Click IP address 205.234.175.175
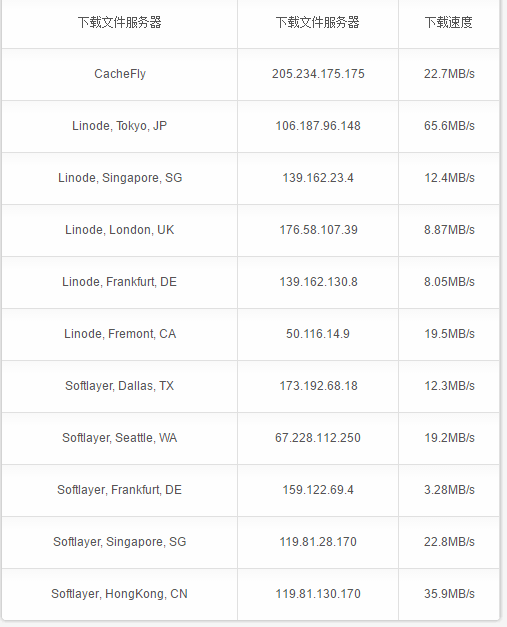 pos(318,74)
